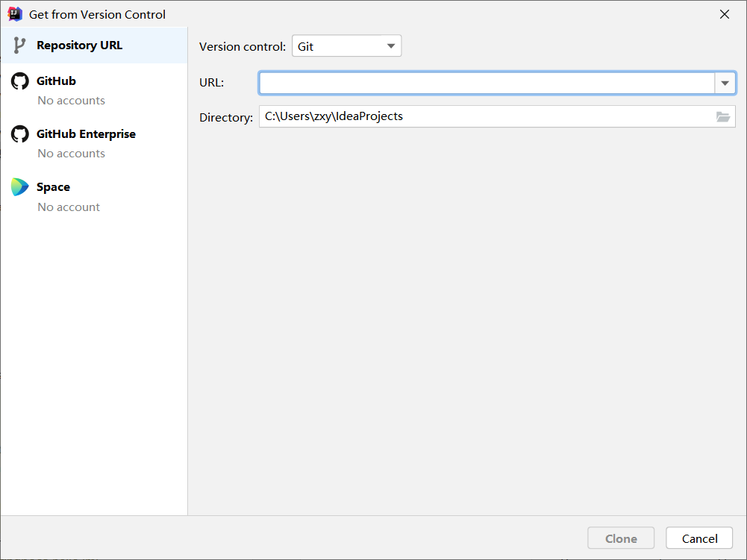The image size is (747, 560).
Task: Click the 'URL:' label
Action: tap(211, 82)
